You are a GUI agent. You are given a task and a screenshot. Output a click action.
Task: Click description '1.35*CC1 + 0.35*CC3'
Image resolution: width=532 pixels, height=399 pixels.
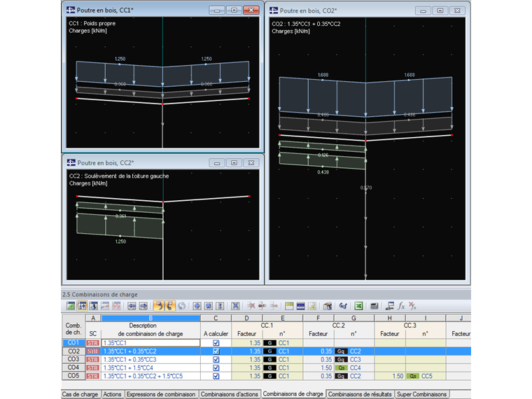pos(150,359)
